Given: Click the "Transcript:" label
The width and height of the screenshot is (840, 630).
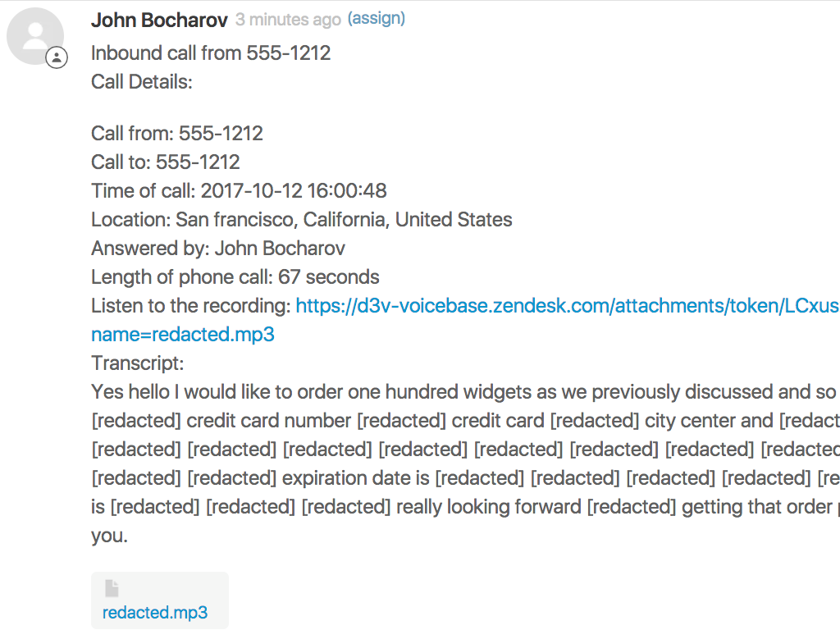Looking at the screenshot, I should click(138, 363).
